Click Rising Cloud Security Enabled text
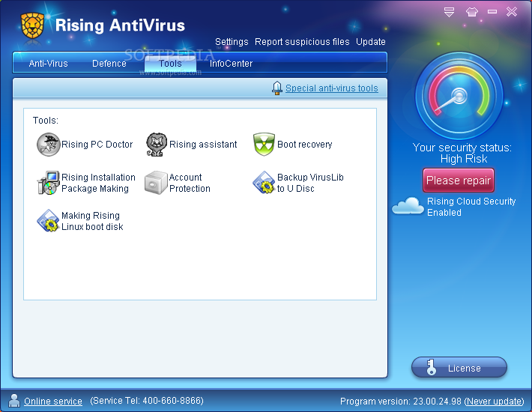Image resolution: width=532 pixels, height=412 pixels. pos(471,207)
